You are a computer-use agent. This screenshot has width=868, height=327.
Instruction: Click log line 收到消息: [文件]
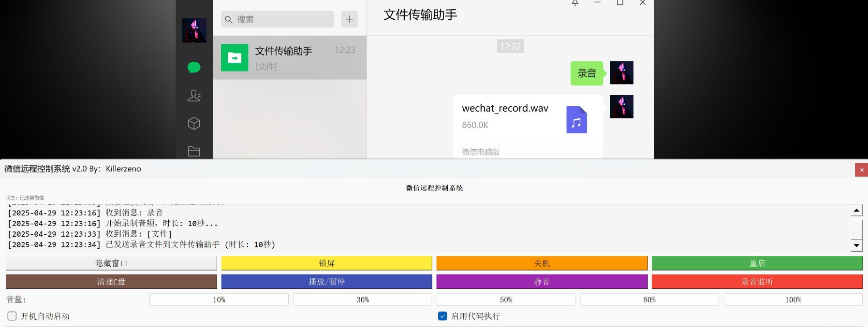pyautogui.click(x=90, y=234)
